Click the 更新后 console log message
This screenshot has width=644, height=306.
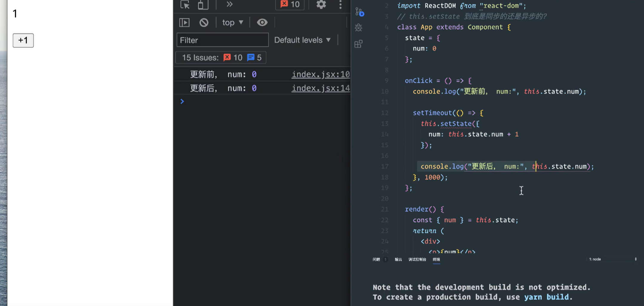pyautogui.click(x=223, y=88)
